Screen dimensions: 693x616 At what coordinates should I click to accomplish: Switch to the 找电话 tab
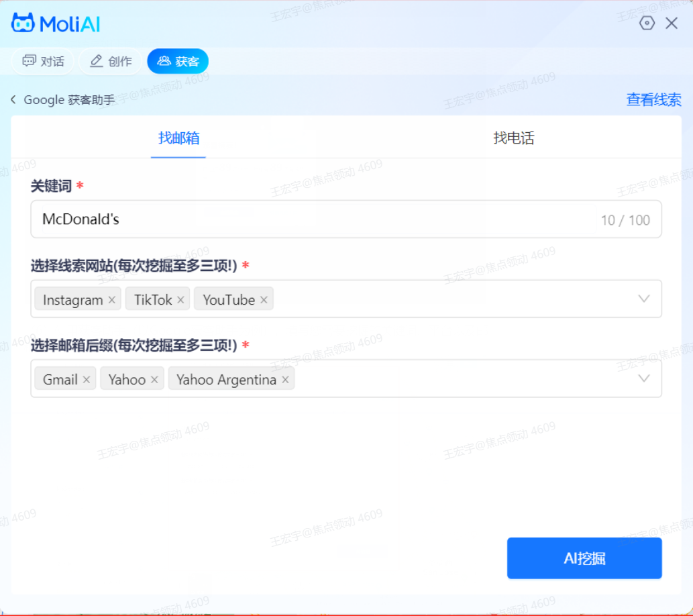(514, 138)
